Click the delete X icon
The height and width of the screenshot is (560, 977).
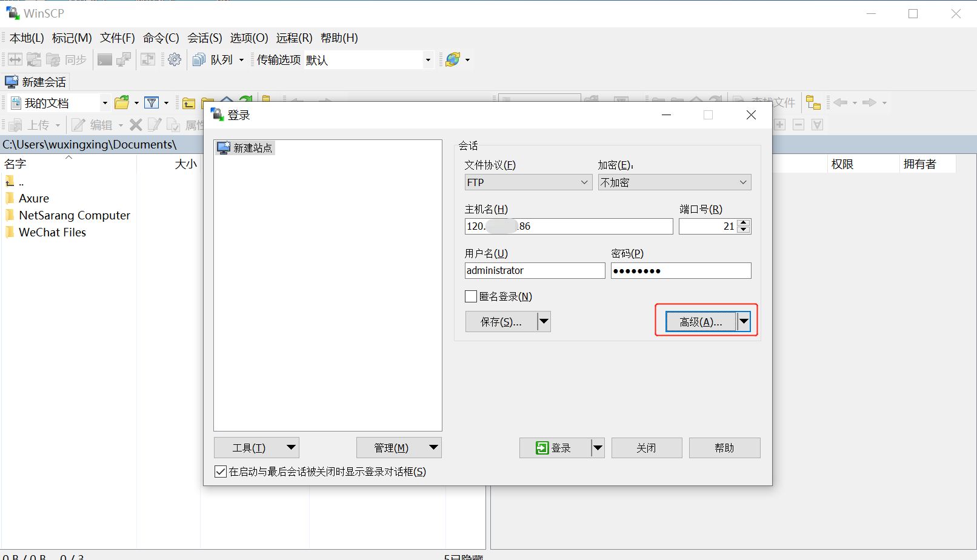[136, 125]
